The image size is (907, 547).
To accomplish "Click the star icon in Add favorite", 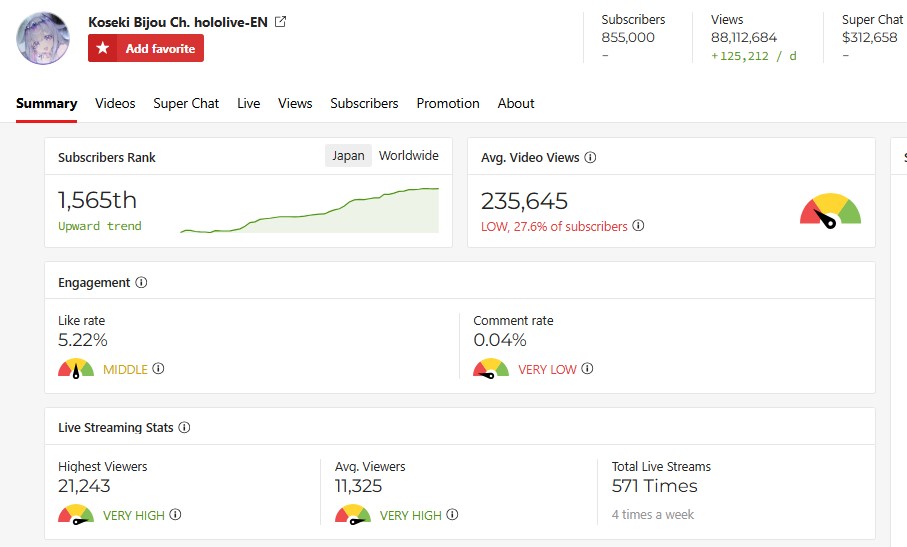I will 103,48.
